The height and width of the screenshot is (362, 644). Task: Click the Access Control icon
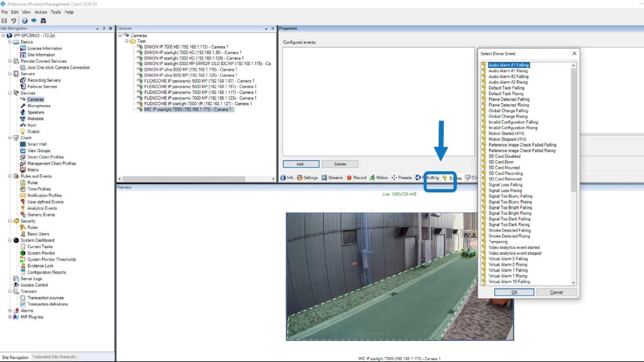(16, 285)
